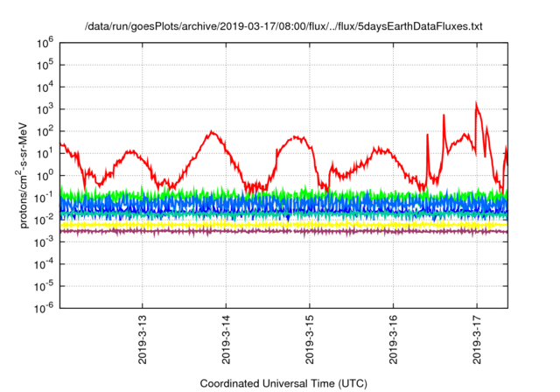The height and width of the screenshot is (392, 560).
Task: Click the x-axis date 2019-3-17
Action: [x=476, y=339]
